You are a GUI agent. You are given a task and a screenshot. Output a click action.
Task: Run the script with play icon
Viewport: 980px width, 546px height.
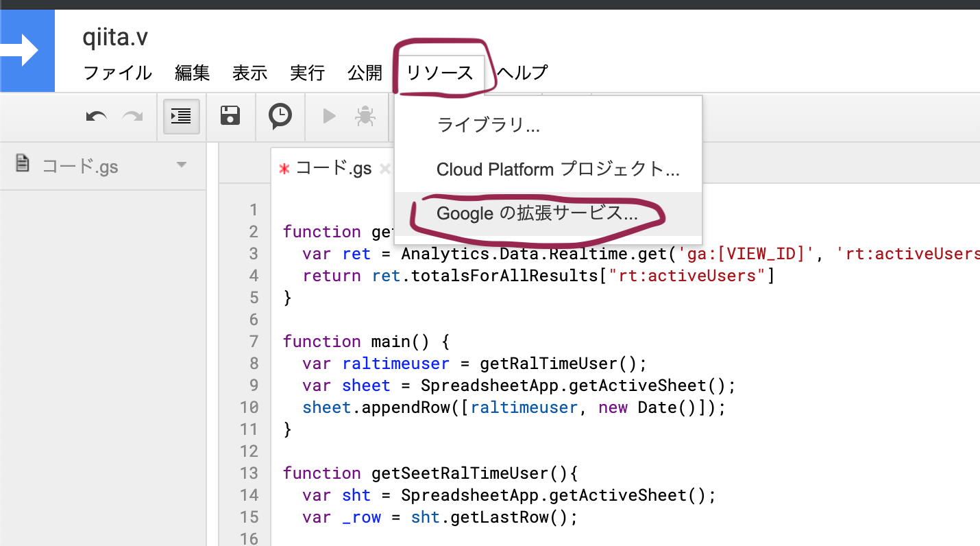point(329,117)
